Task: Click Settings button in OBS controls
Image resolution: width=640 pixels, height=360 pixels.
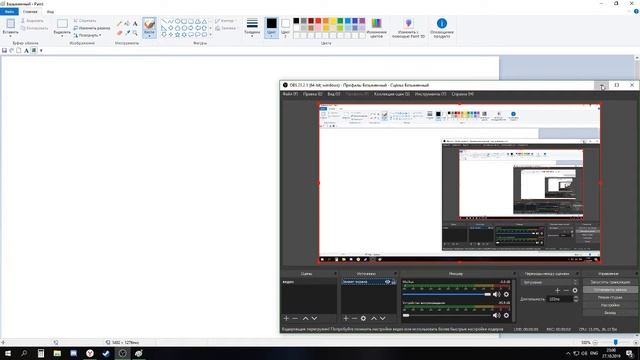Action: 610,305
